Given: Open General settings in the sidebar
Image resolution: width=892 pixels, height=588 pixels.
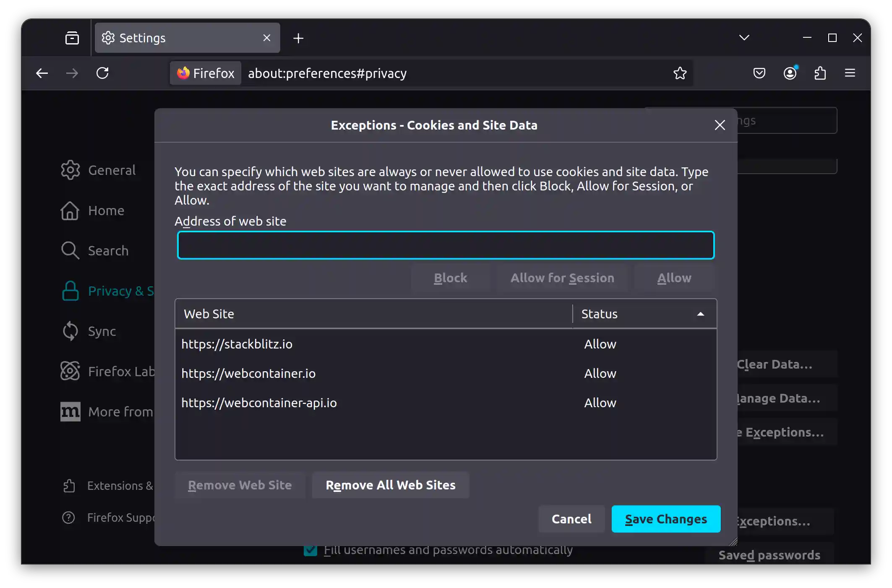Looking at the screenshot, I should [x=111, y=170].
